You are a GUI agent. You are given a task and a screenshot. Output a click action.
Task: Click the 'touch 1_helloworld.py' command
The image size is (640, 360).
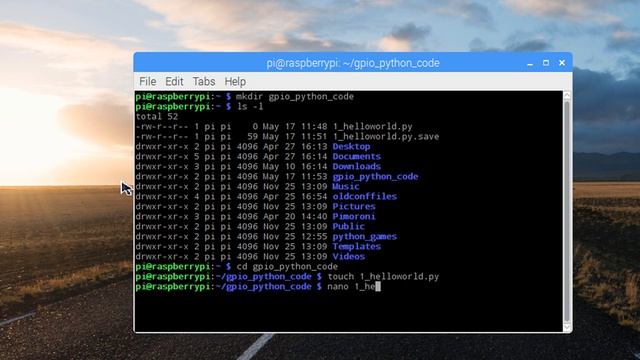click(x=383, y=277)
